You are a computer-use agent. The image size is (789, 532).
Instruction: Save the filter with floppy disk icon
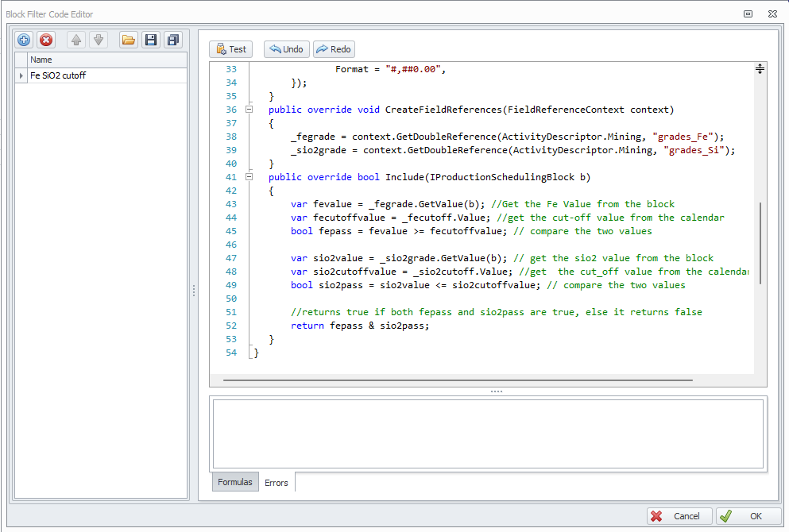(150, 40)
